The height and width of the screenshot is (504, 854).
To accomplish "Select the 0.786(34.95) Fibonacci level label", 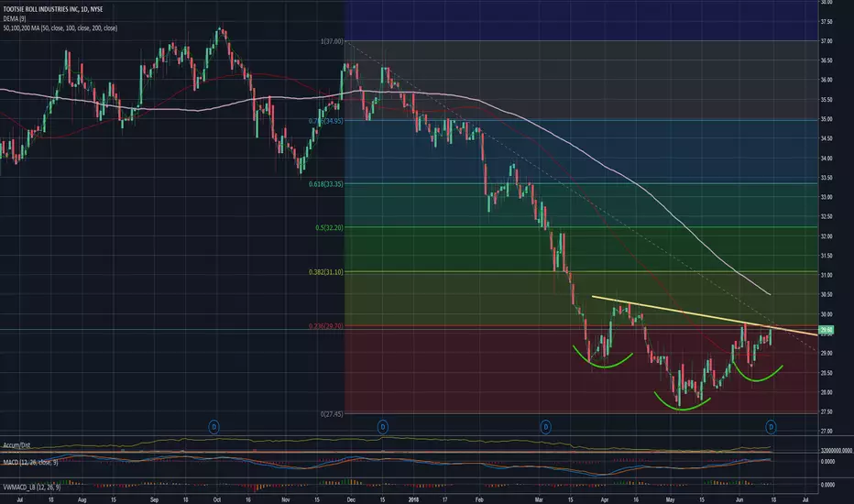I will (x=326, y=121).
